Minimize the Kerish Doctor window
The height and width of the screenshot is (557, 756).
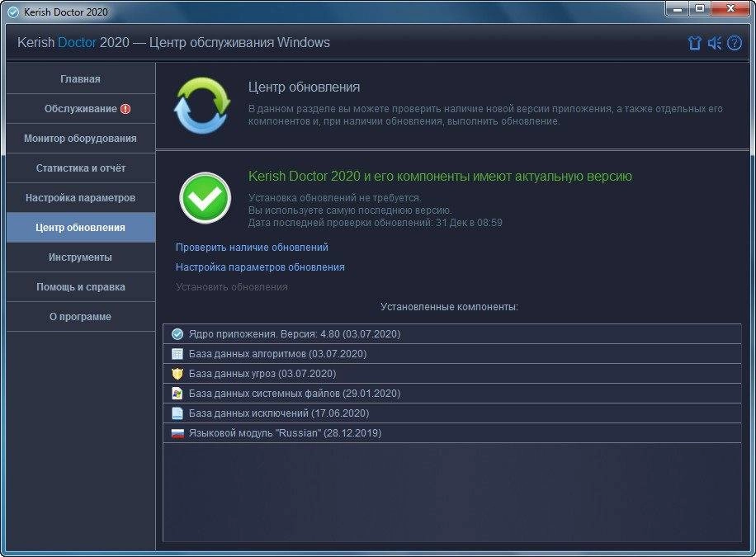coord(678,9)
